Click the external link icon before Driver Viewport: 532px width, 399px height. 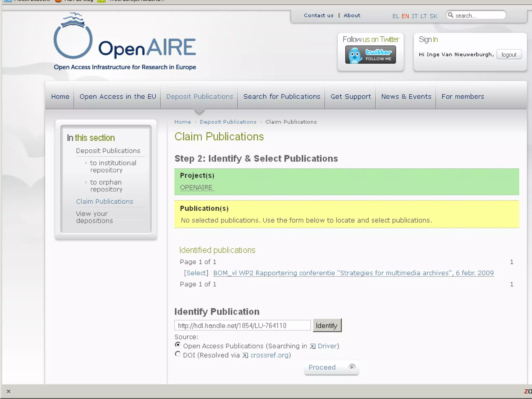(312, 346)
